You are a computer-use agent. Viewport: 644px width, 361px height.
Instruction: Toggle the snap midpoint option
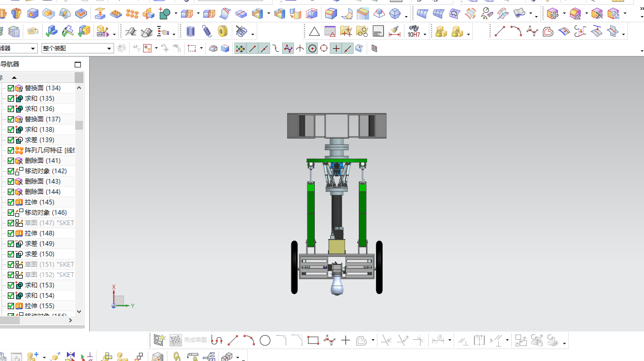(264, 48)
